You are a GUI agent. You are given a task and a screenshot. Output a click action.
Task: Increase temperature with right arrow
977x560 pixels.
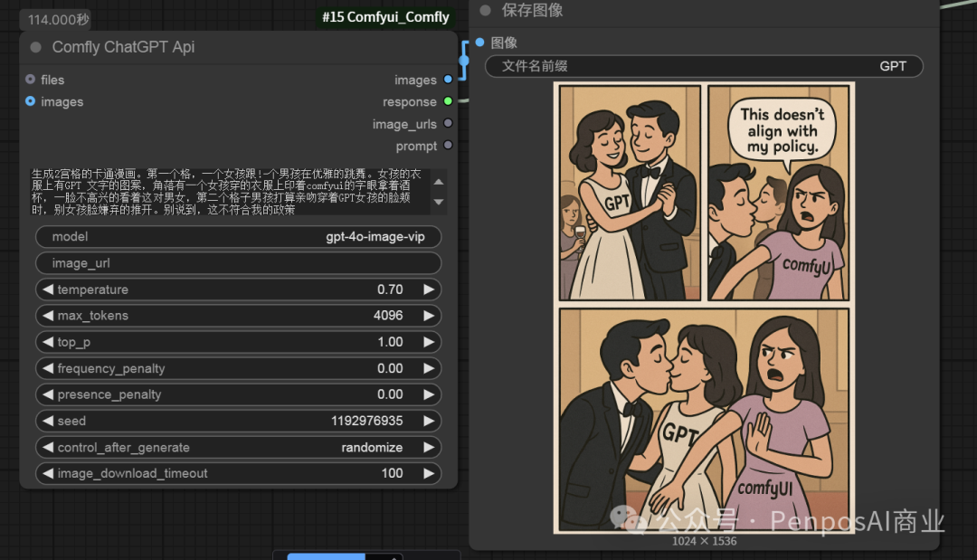pyautogui.click(x=429, y=289)
